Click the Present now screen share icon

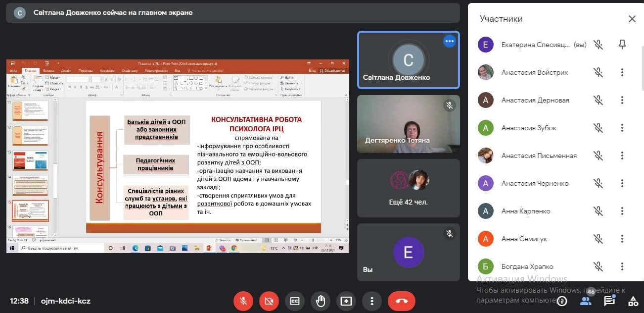pyautogui.click(x=346, y=301)
